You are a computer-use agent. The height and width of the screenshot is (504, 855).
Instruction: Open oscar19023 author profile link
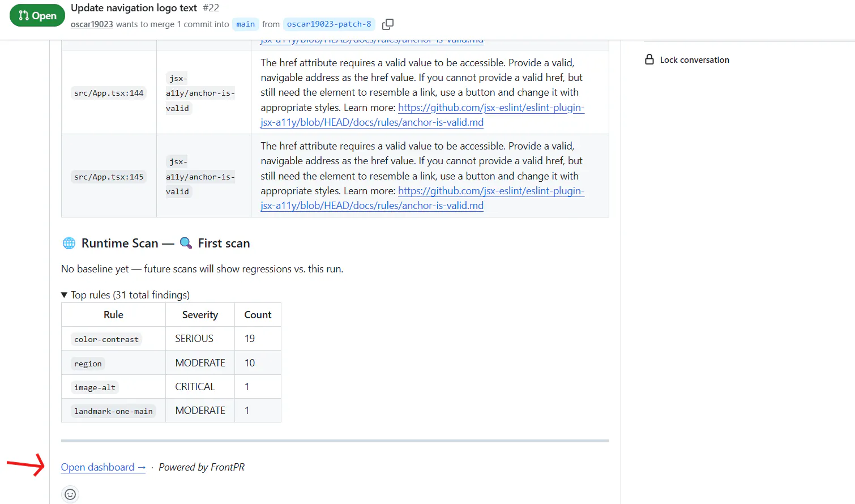tap(92, 24)
